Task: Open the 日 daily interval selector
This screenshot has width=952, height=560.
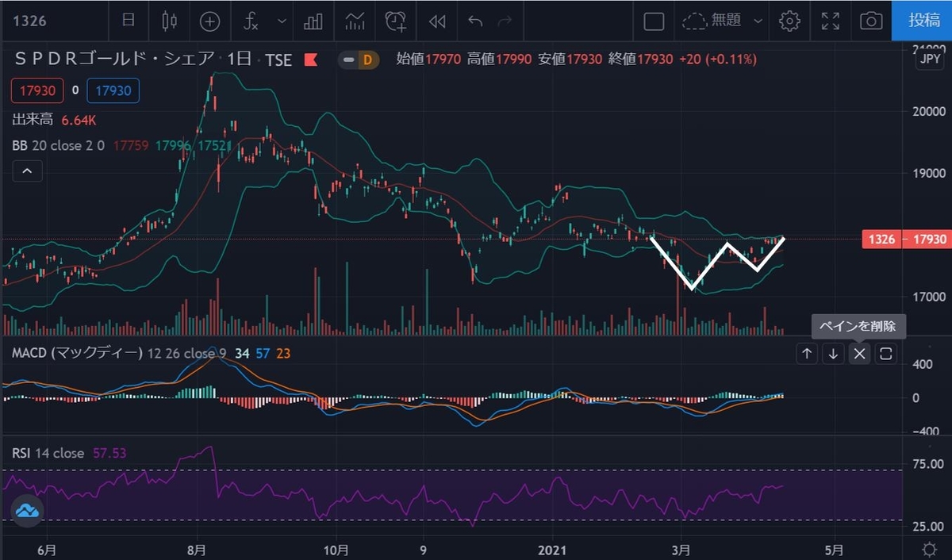Action: 128,21
